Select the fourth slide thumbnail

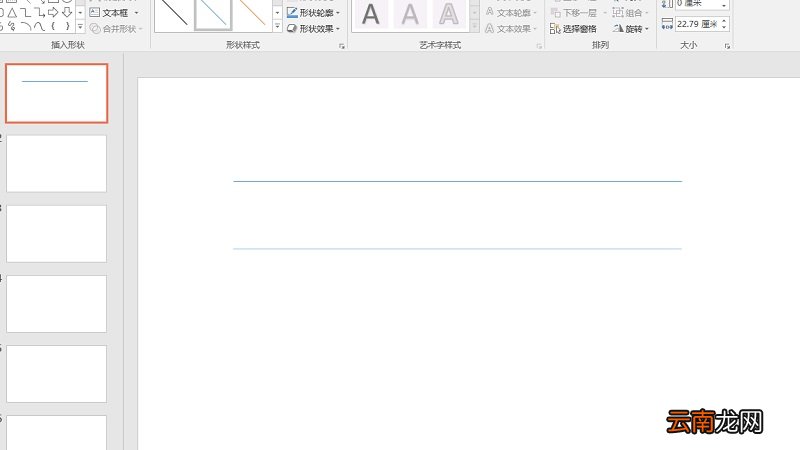[x=57, y=304]
